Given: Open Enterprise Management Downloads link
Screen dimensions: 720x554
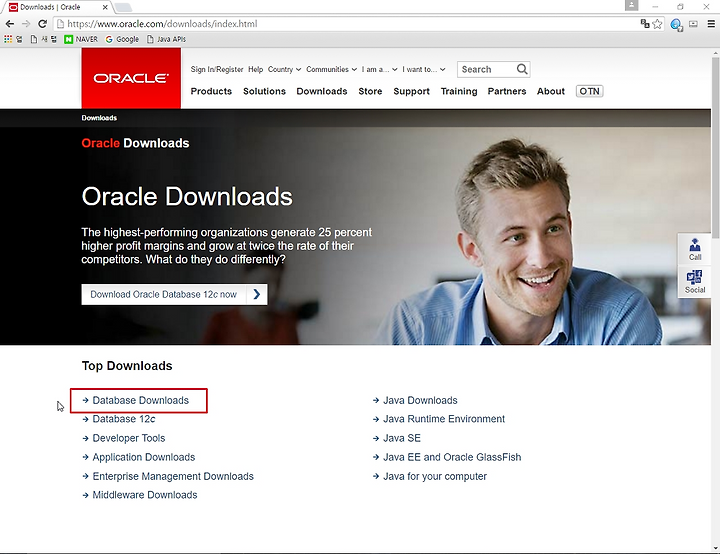Looking at the screenshot, I should (173, 476).
